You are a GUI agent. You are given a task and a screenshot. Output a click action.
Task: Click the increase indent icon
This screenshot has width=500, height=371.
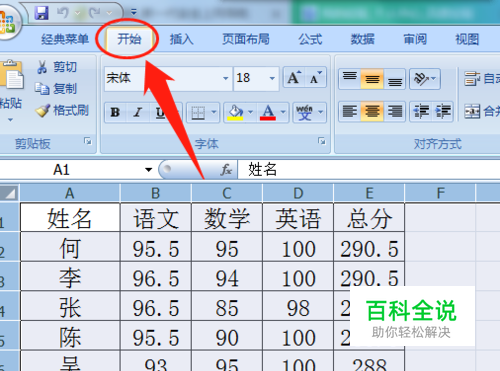pyautogui.click(x=443, y=111)
